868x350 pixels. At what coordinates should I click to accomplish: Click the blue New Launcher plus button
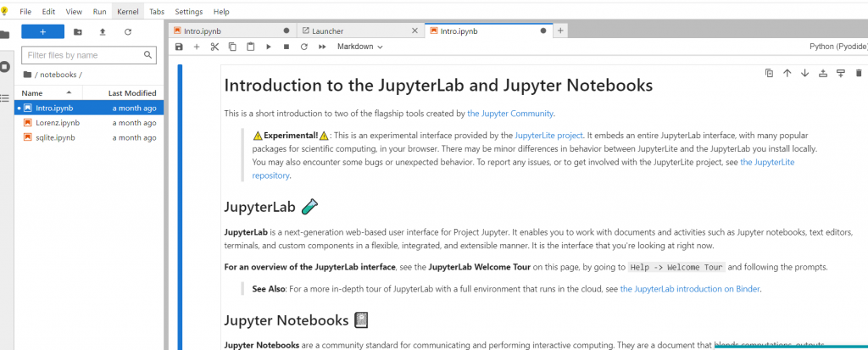click(x=42, y=32)
